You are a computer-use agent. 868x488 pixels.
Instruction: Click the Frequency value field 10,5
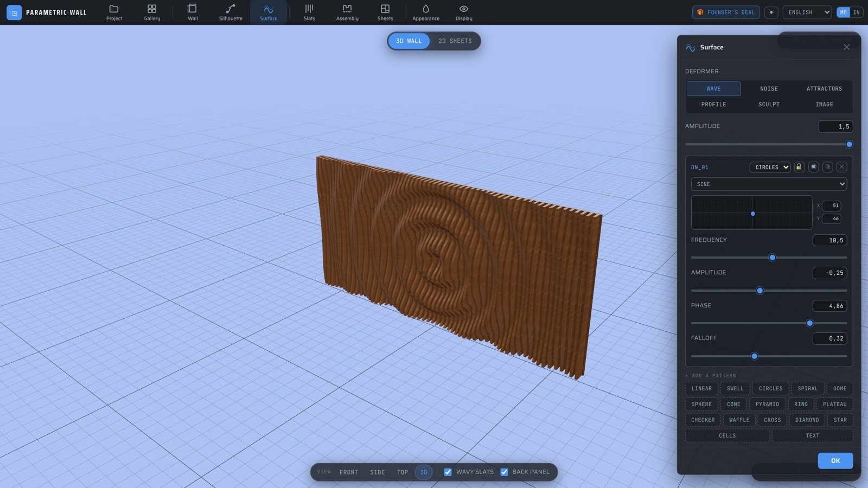pyautogui.click(x=829, y=240)
